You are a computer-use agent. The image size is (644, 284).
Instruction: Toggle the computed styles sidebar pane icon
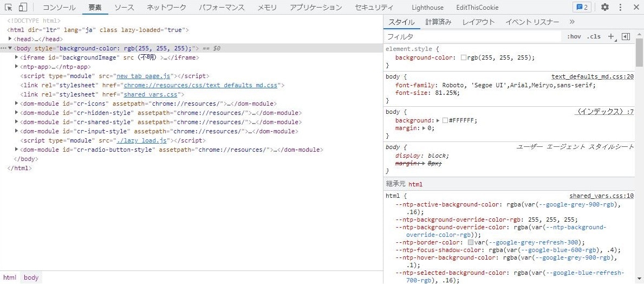click(626, 36)
